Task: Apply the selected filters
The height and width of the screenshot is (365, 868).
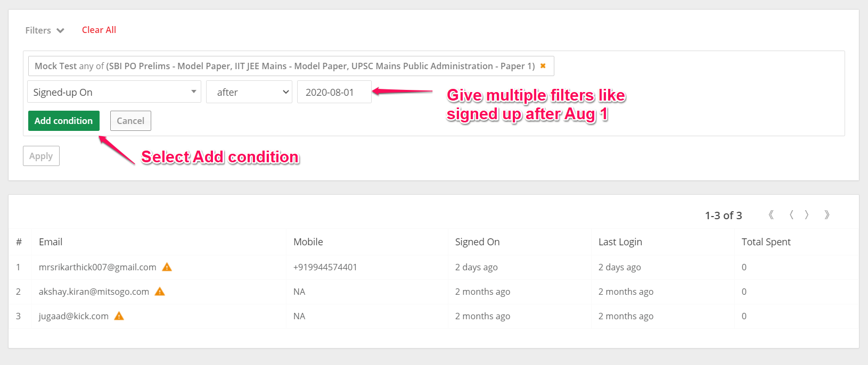Action: (41, 156)
